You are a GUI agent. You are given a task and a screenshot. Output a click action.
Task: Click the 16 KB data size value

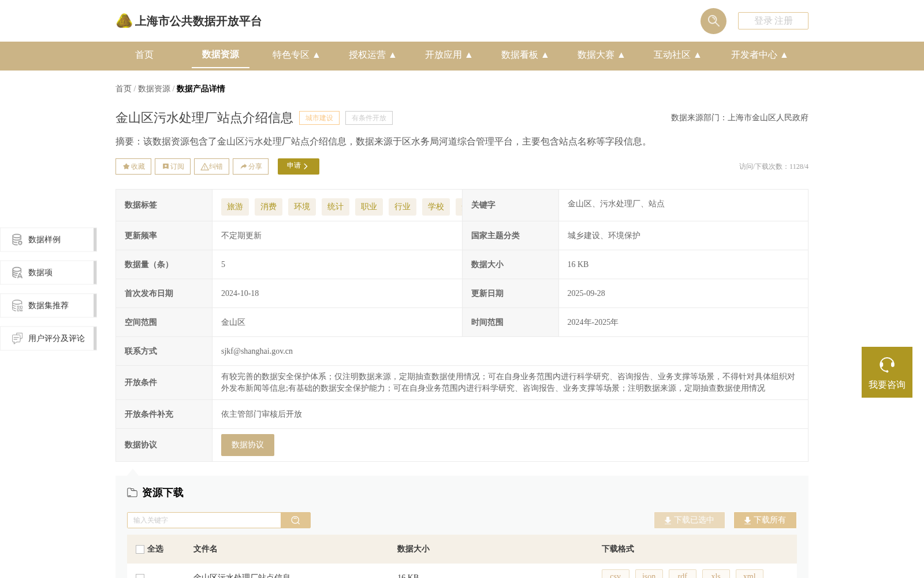point(578,265)
